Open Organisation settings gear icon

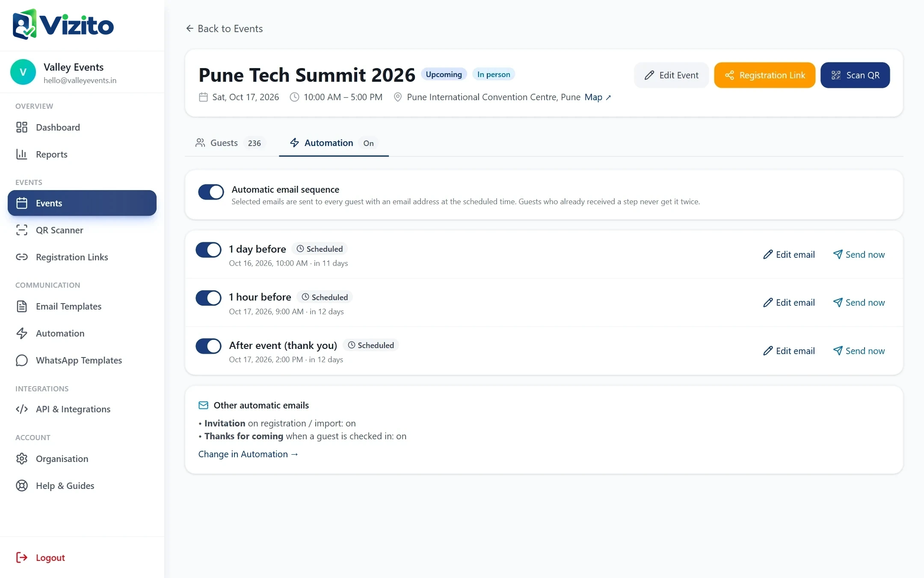tap(22, 459)
